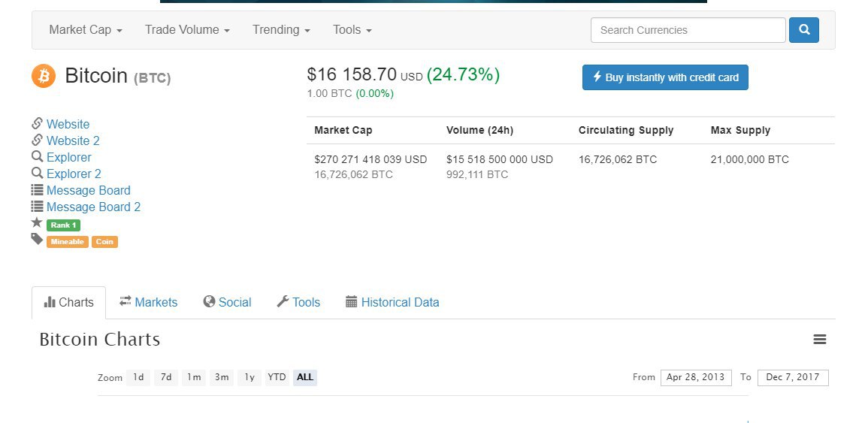Click the From date field Apr 28, 2013
The width and height of the screenshot is (868, 423).
[x=696, y=378]
